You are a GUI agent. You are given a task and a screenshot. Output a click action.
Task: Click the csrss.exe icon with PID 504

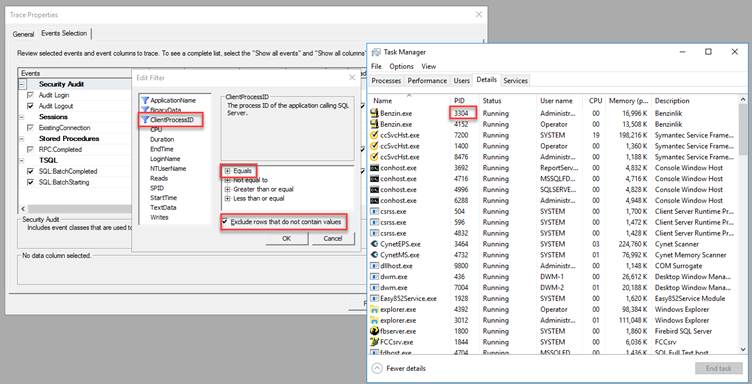(x=375, y=211)
